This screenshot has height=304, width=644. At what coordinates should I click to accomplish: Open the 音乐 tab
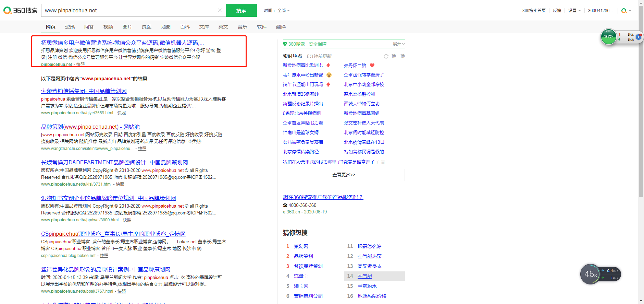point(243,27)
